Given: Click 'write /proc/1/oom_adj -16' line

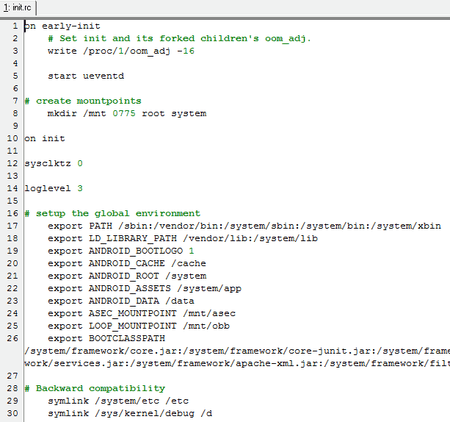Looking at the screenshot, I should pos(121,51).
